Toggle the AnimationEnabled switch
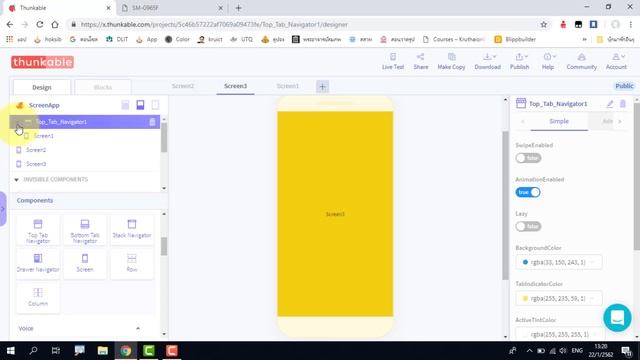The width and height of the screenshot is (640, 360). pyautogui.click(x=528, y=192)
